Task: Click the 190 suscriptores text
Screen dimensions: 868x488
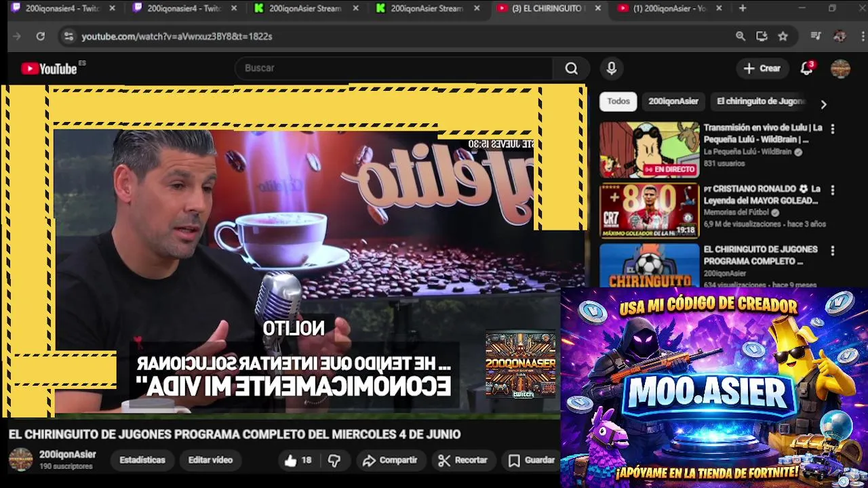Action: [x=66, y=467]
